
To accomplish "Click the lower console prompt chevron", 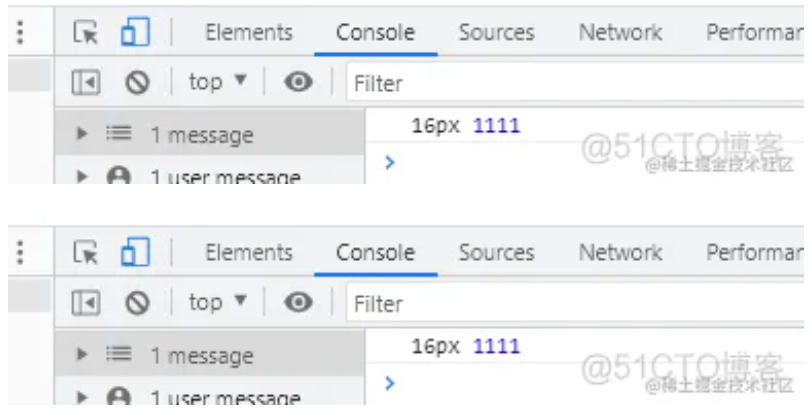I will (x=390, y=383).
